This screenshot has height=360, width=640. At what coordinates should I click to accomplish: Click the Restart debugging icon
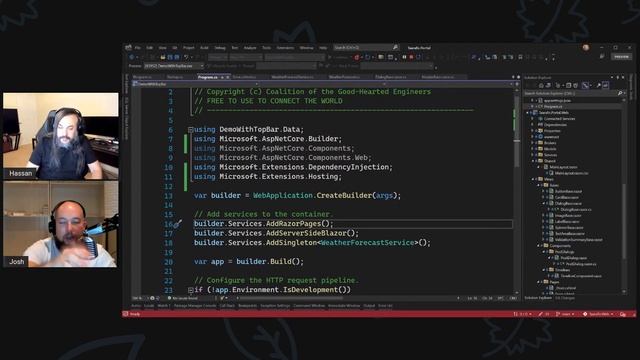(418, 57)
